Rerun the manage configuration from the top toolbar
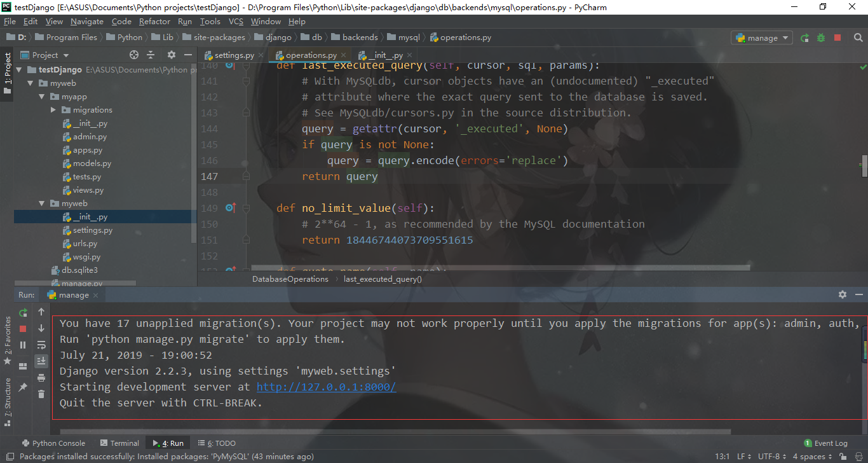 coord(805,38)
